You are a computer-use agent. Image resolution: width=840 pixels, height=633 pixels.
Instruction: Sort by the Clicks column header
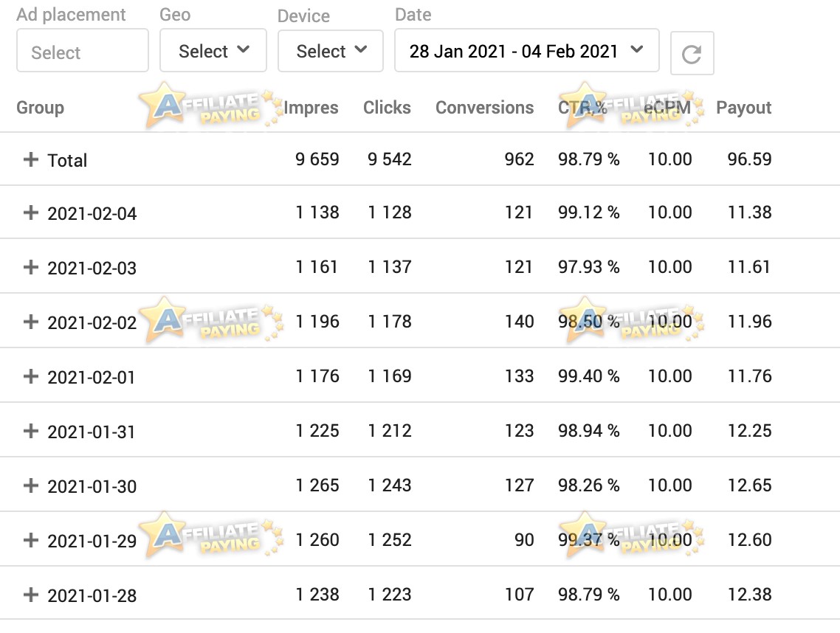(x=387, y=108)
